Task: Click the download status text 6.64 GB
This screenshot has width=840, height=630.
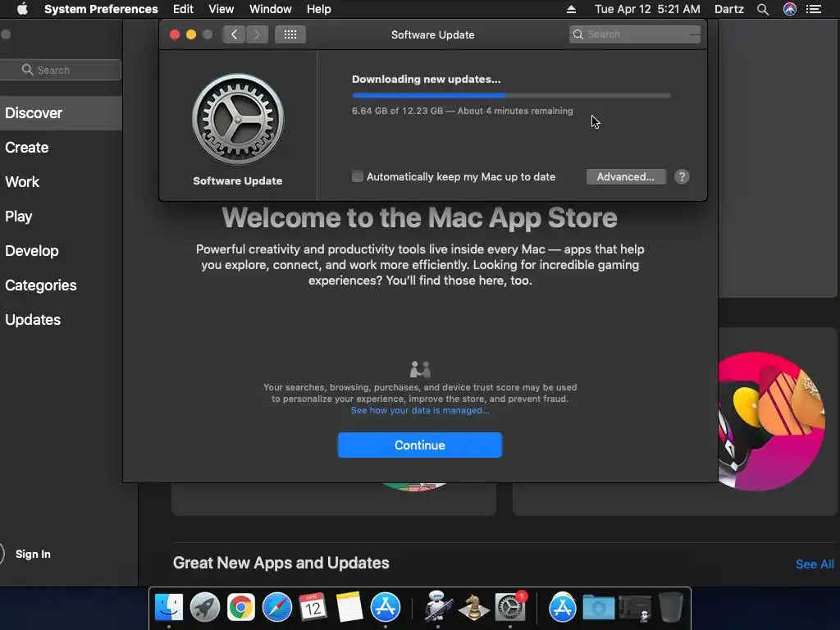Action: point(463,111)
